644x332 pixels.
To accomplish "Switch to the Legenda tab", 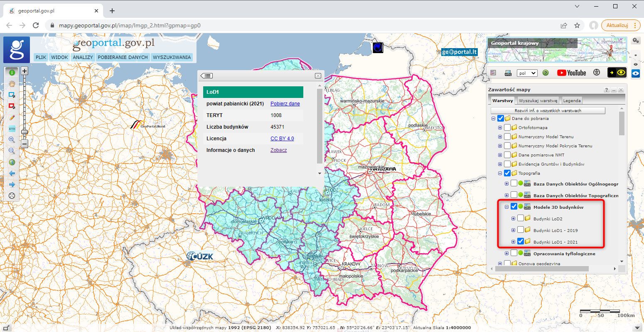I will pyautogui.click(x=572, y=100).
